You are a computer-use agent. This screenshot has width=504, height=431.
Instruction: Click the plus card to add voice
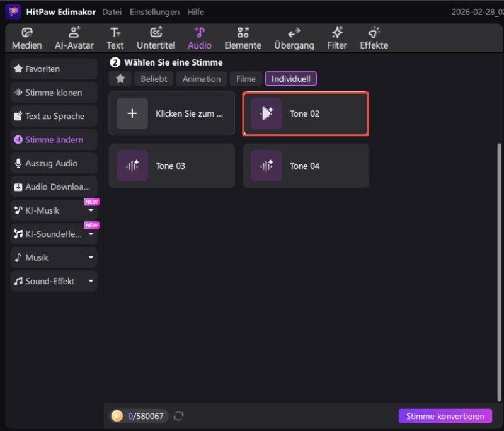pyautogui.click(x=132, y=113)
